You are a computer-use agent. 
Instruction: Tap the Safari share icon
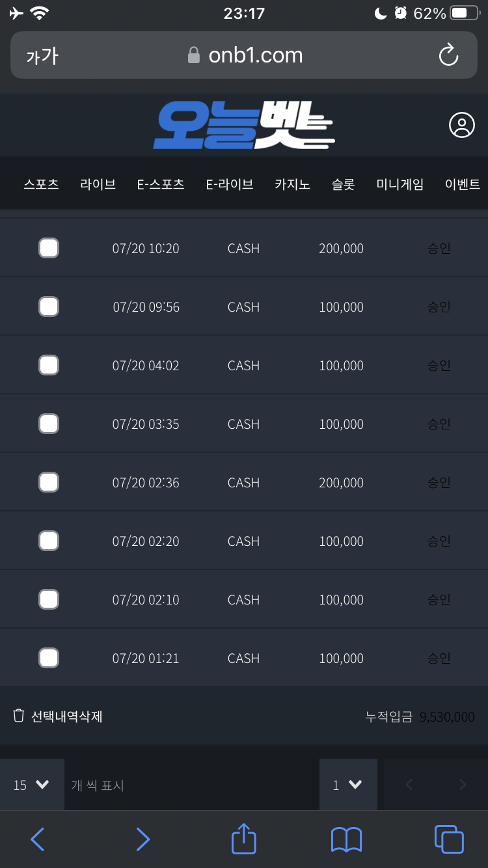tap(244, 839)
